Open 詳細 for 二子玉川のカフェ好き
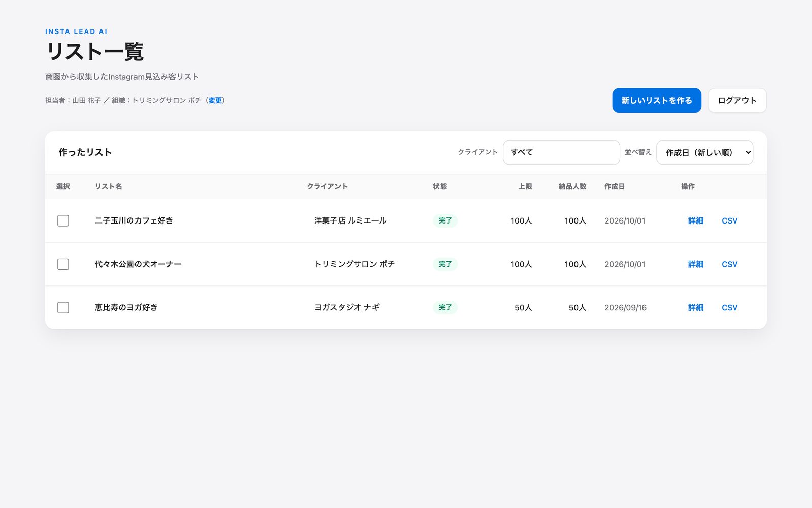 tap(696, 220)
